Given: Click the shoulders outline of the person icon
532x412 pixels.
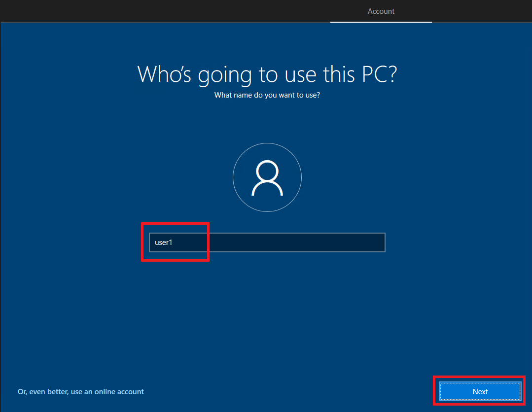Looking at the screenshot, I should (x=267, y=189).
